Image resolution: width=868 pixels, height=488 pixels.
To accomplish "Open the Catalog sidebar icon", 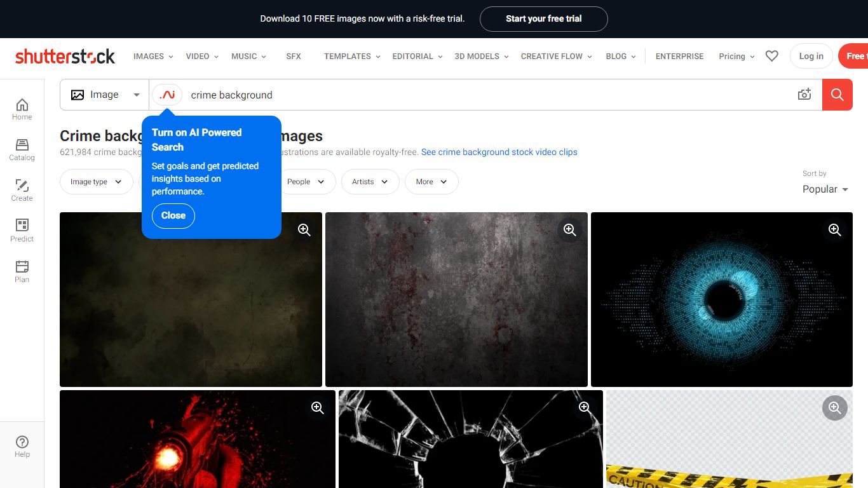I will pyautogui.click(x=22, y=149).
